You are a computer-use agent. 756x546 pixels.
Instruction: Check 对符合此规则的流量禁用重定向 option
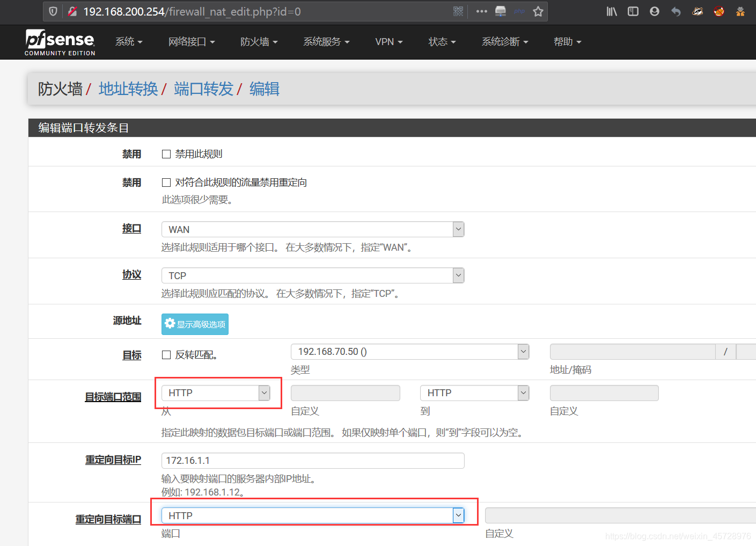click(x=166, y=183)
